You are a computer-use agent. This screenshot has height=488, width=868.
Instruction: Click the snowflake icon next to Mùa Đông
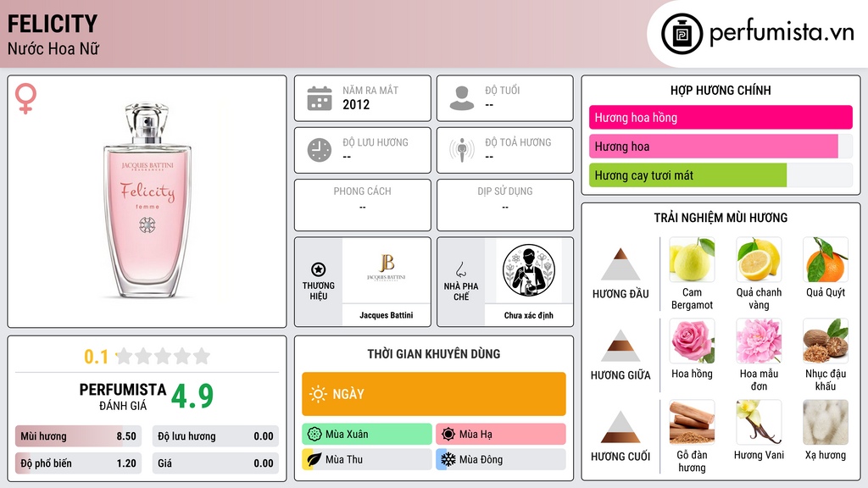tap(448, 459)
